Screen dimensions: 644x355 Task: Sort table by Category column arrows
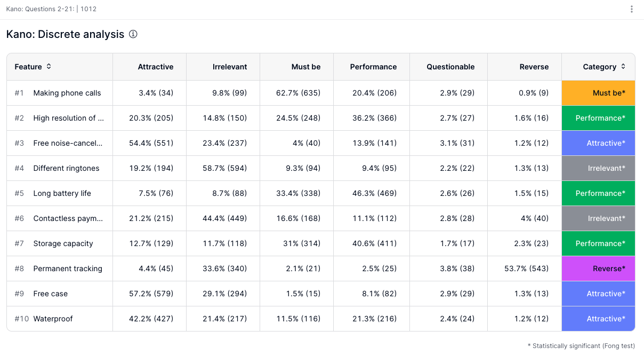coord(623,67)
